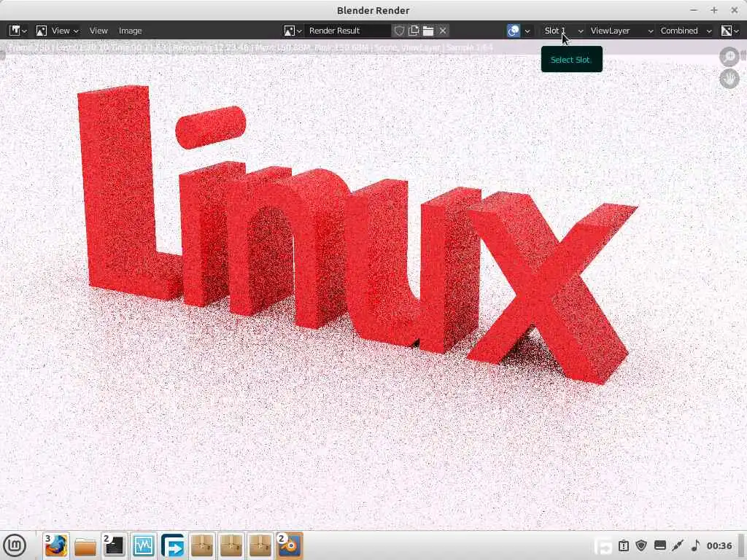The image size is (747, 560).
Task: Click the 00:36 clock
Action: click(x=719, y=545)
